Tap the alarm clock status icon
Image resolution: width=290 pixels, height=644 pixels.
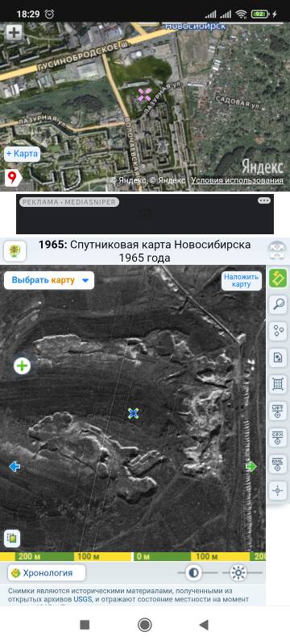click(49, 14)
